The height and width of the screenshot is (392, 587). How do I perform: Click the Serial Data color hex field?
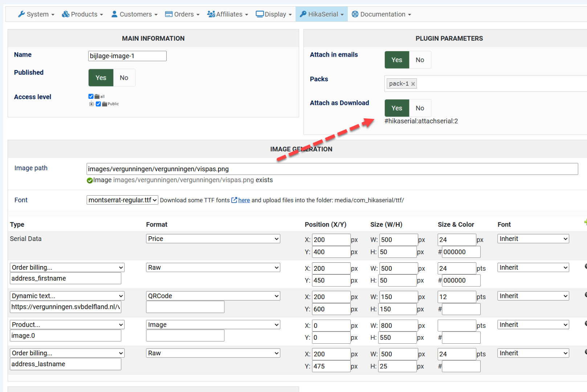pyautogui.click(x=461, y=252)
